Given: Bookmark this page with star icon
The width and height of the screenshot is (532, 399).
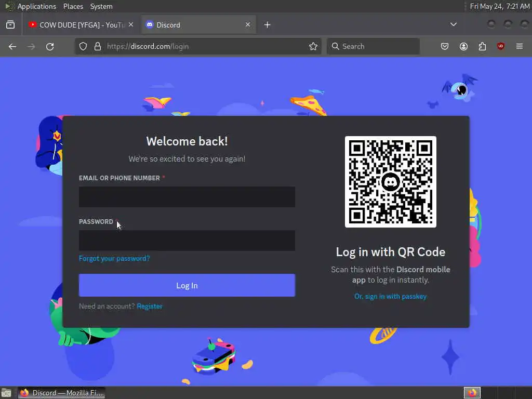Looking at the screenshot, I should tap(313, 46).
